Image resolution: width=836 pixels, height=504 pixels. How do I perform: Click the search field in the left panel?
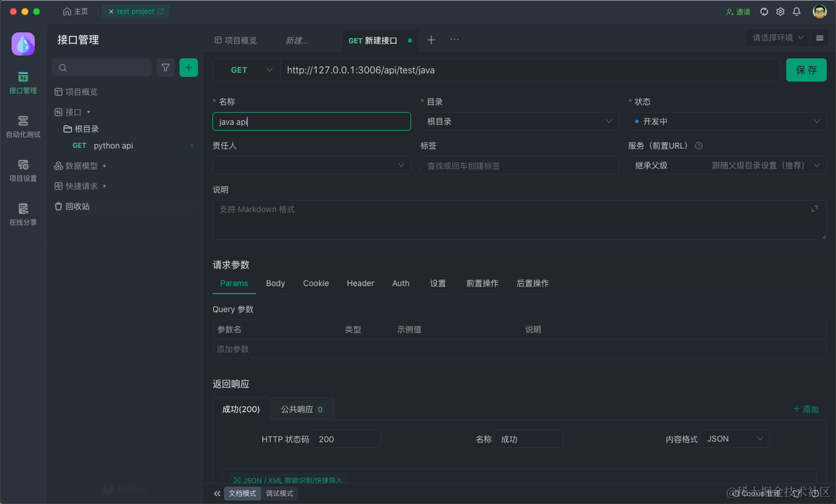[102, 68]
